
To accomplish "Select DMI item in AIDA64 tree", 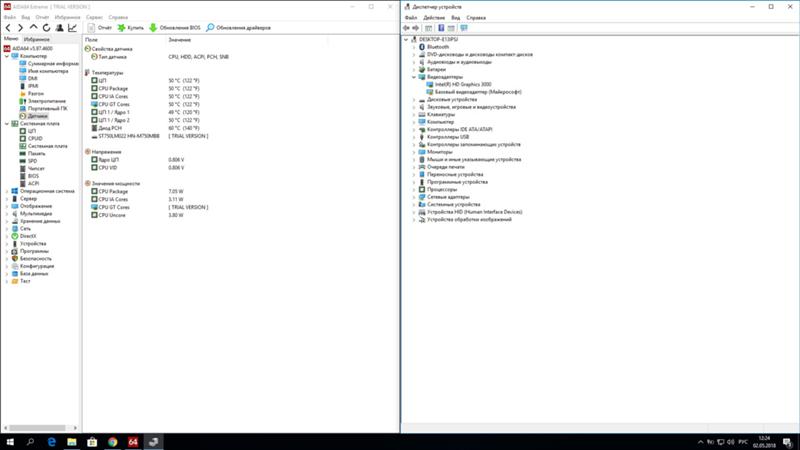I will tap(29, 79).
